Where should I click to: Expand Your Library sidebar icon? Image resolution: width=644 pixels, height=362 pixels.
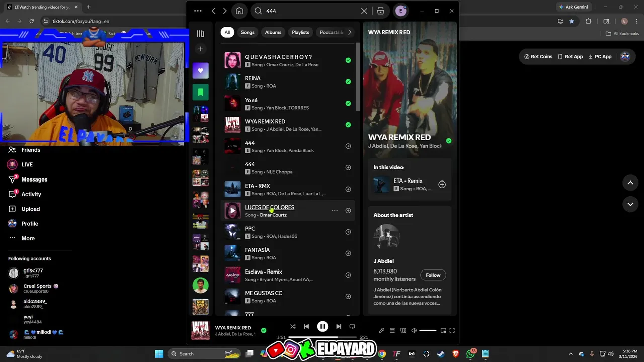coord(200,34)
